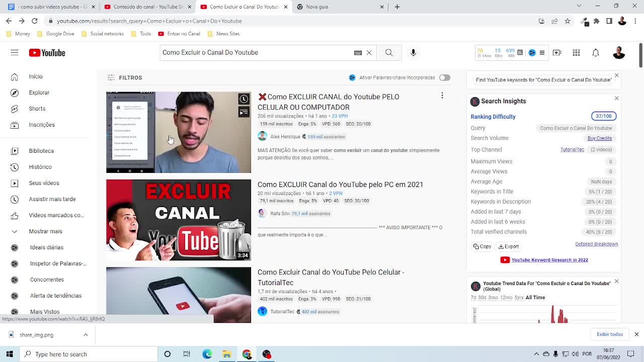Click the Windows taskbar search box

click(89, 354)
